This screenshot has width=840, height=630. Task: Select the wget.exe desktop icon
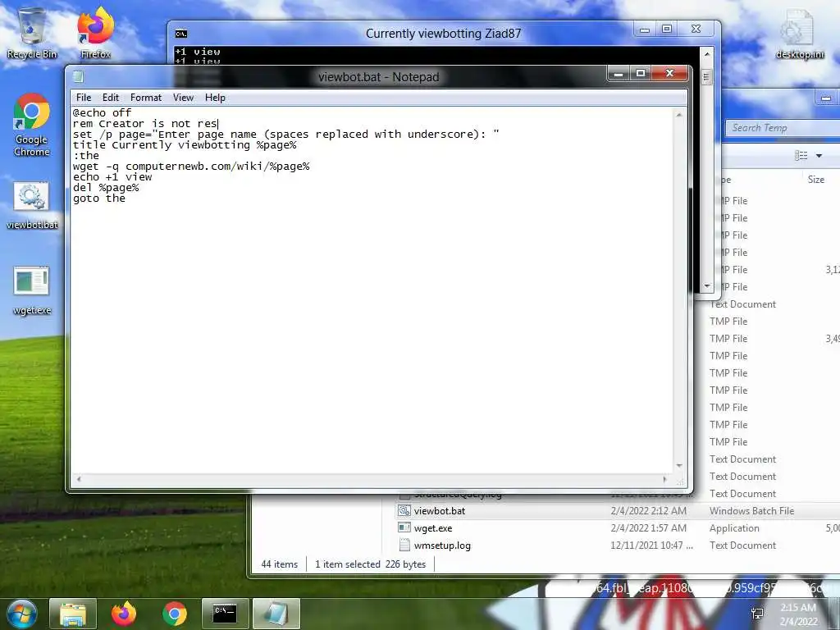32,290
